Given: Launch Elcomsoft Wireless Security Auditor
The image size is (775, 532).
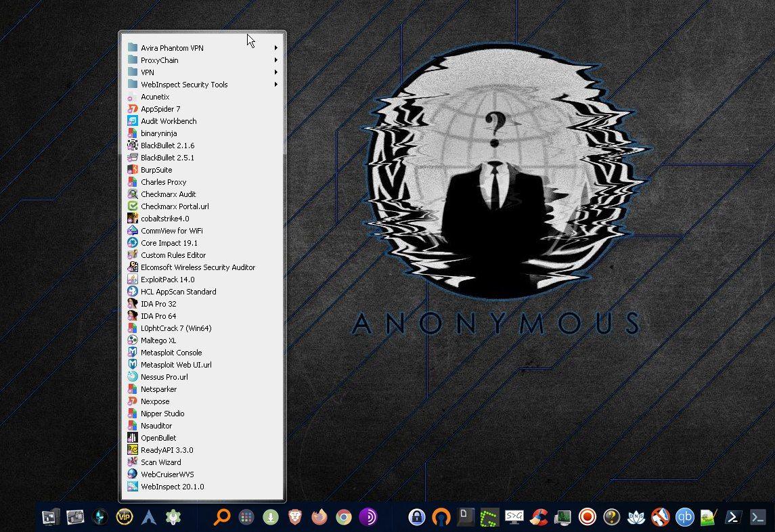Looking at the screenshot, I should tap(202, 267).
